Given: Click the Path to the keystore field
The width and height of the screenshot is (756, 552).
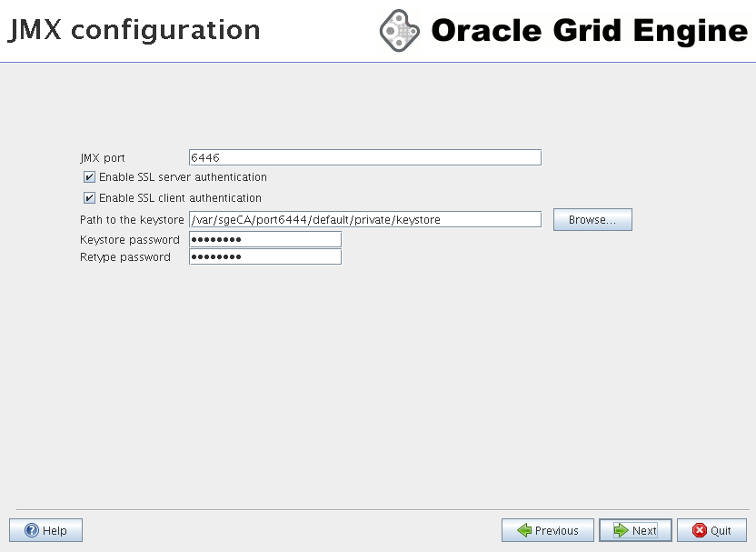Looking at the screenshot, I should 365,219.
